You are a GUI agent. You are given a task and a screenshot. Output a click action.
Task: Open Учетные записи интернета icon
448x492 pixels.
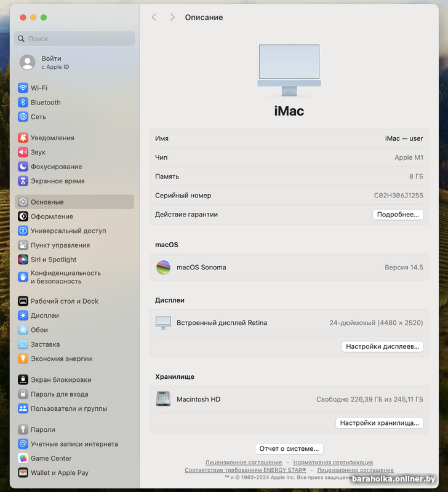[23, 444]
